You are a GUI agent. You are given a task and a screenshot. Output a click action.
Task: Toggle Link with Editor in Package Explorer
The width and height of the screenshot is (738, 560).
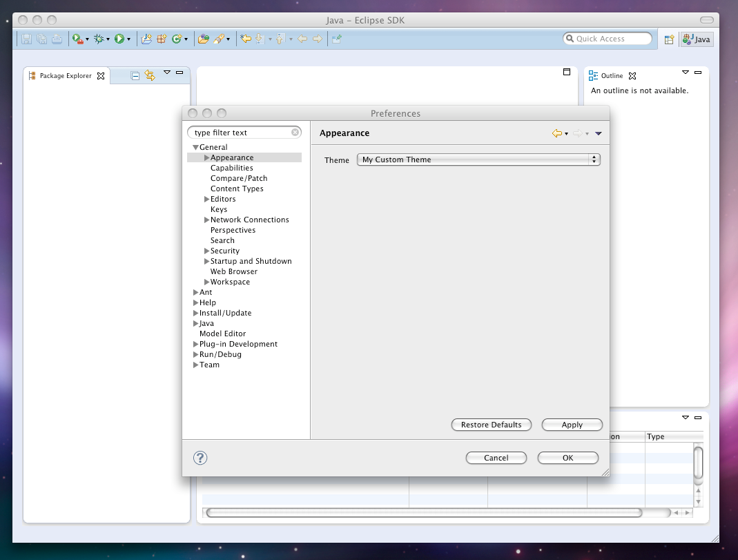(x=150, y=76)
